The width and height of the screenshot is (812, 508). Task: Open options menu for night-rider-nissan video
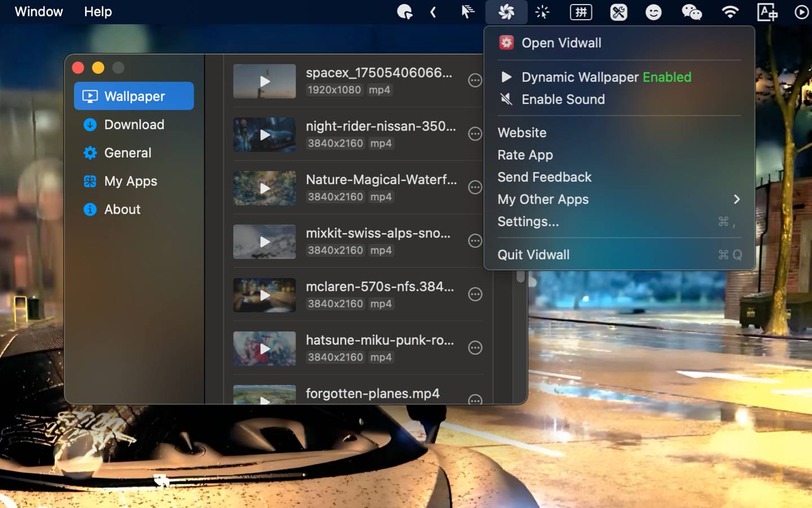(x=475, y=134)
